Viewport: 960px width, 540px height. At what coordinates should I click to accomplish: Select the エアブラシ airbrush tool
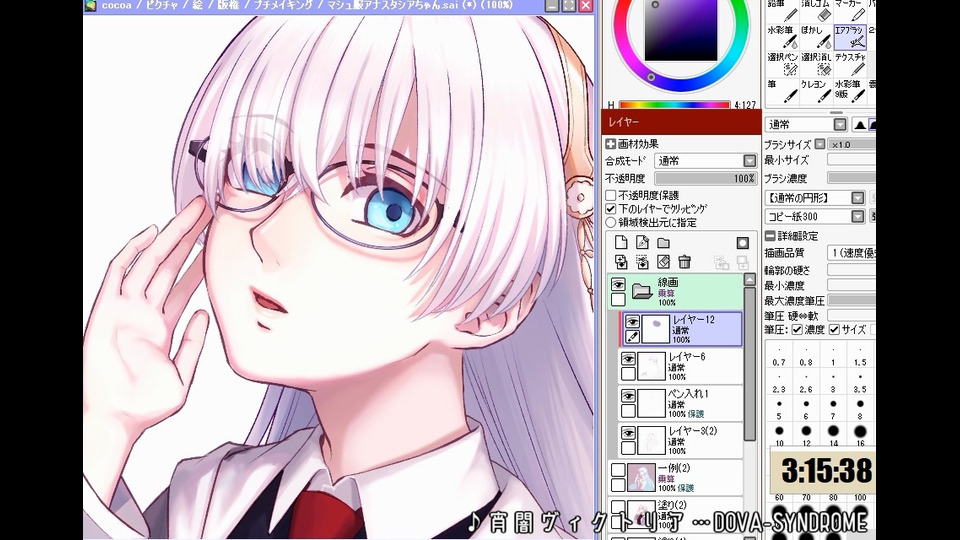[x=850, y=37]
